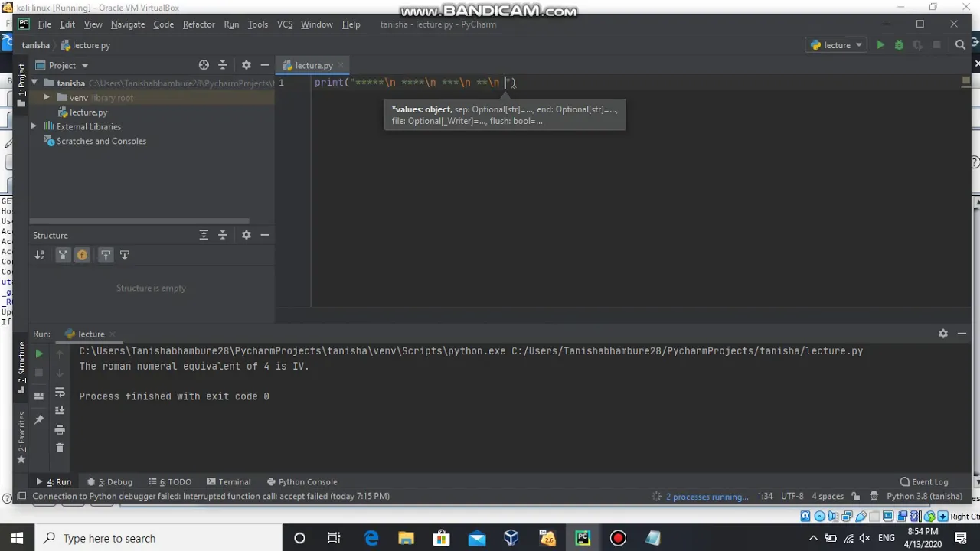Hide the Structure panel
This screenshot has width=980, height=551.
click(x=265, y=235)
